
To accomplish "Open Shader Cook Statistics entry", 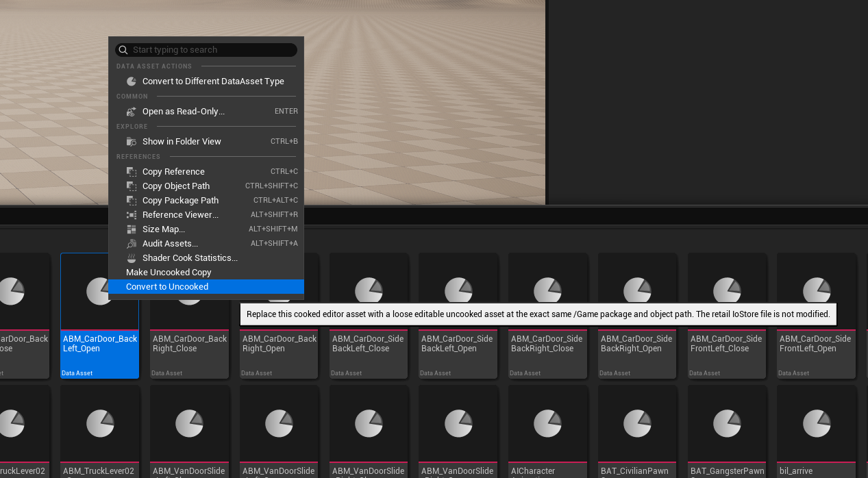I will (x=206, y=258).
